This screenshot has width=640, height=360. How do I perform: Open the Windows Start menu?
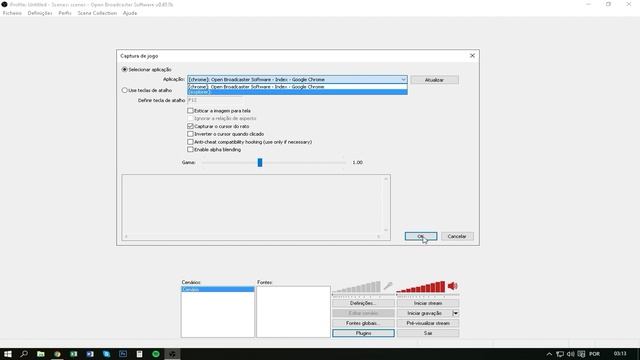coord(7,354)
